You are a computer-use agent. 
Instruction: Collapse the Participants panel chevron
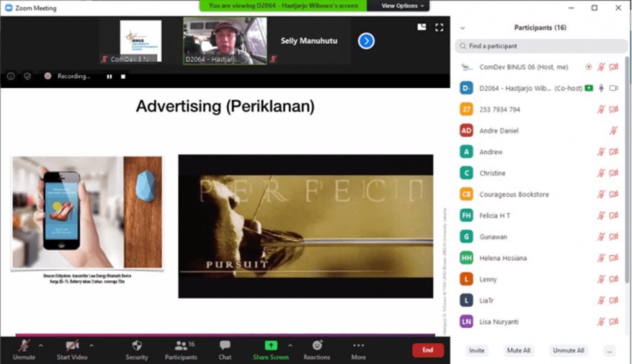(463, 28)
